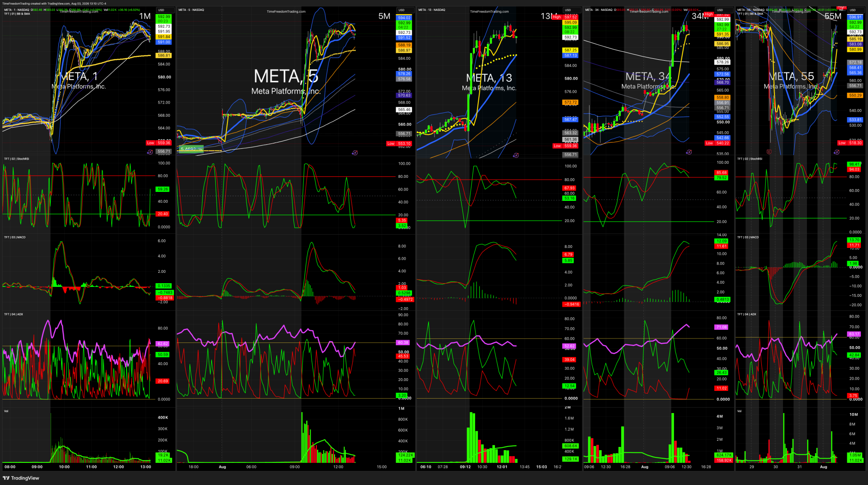Click the red Low 518.30 label on the 55M chart
The width and height of the screenshot is (868, 485).
(x=850, y=143)
